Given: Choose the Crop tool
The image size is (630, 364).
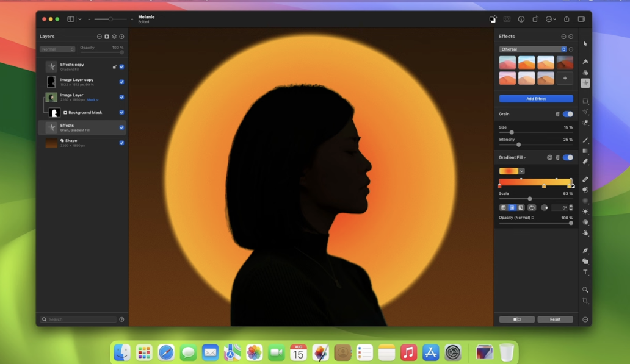Looking at the screenshot, I should pyautogui.click(x=585, y=301).
